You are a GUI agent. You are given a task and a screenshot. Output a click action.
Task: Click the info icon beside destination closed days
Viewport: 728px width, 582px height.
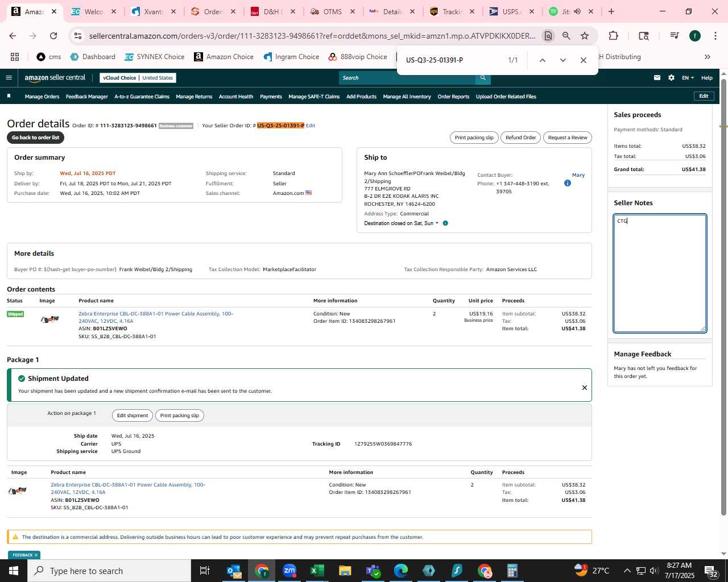445,223
